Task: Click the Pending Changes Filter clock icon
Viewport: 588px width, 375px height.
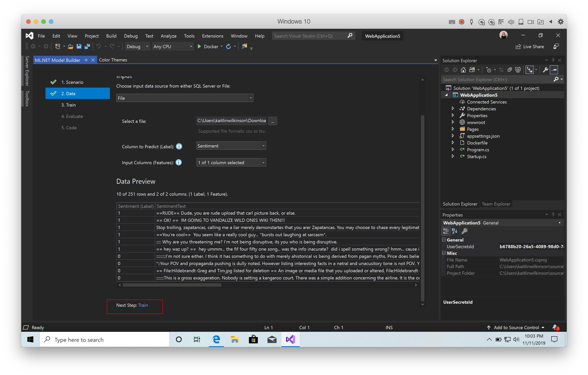Action: (489, 70)
